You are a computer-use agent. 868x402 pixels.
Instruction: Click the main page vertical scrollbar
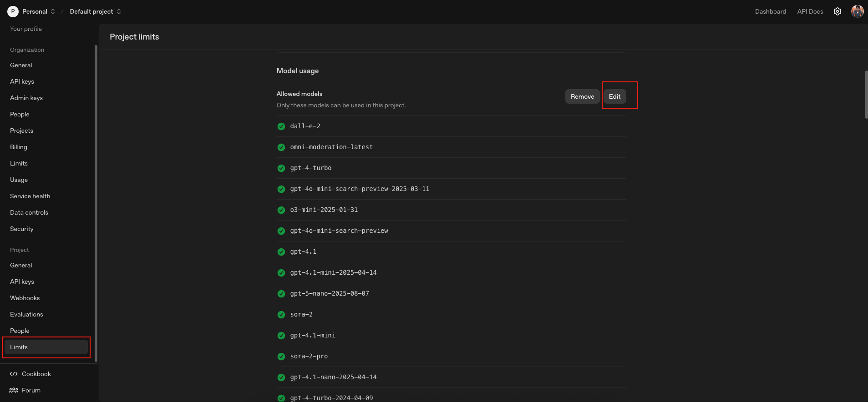(x=866, y=95)
